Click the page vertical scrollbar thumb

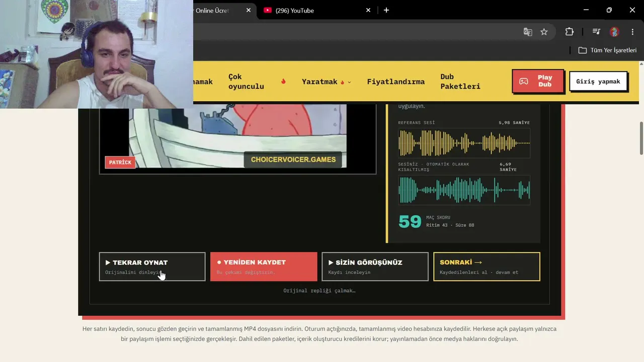pyautogui.click(x=641, y=138)
